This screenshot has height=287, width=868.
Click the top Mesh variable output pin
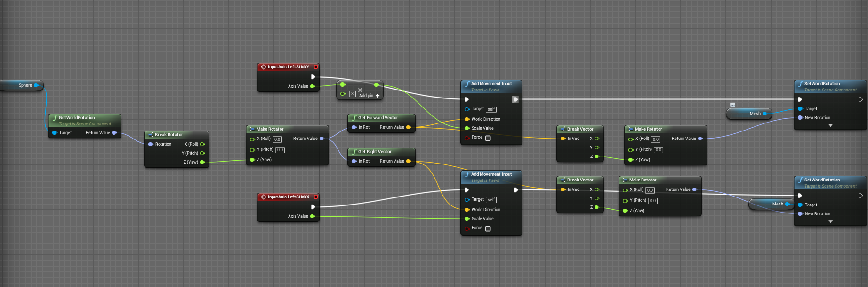click(x=765, y=114)
